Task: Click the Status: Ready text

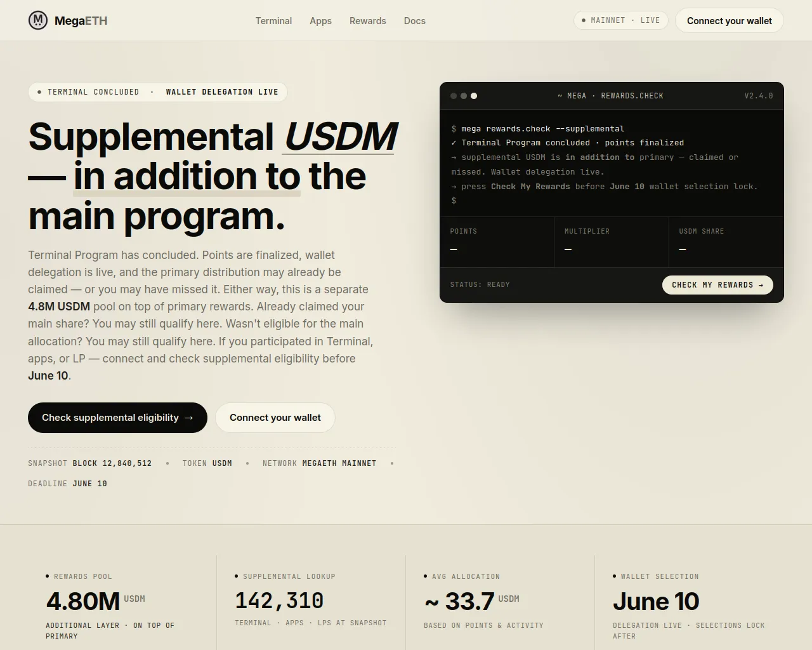Action: pyautogui.click(x=480, y=285)
